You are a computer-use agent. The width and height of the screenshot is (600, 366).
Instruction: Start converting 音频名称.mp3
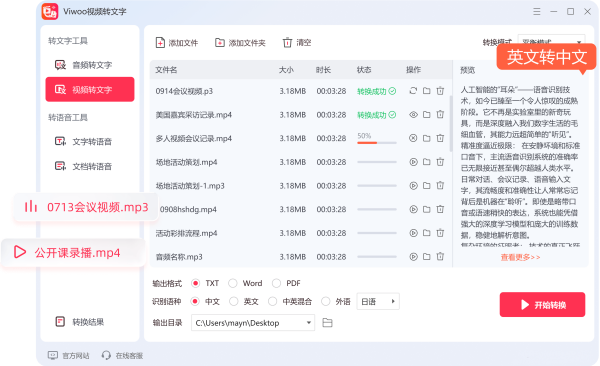[x=413, y=257]
